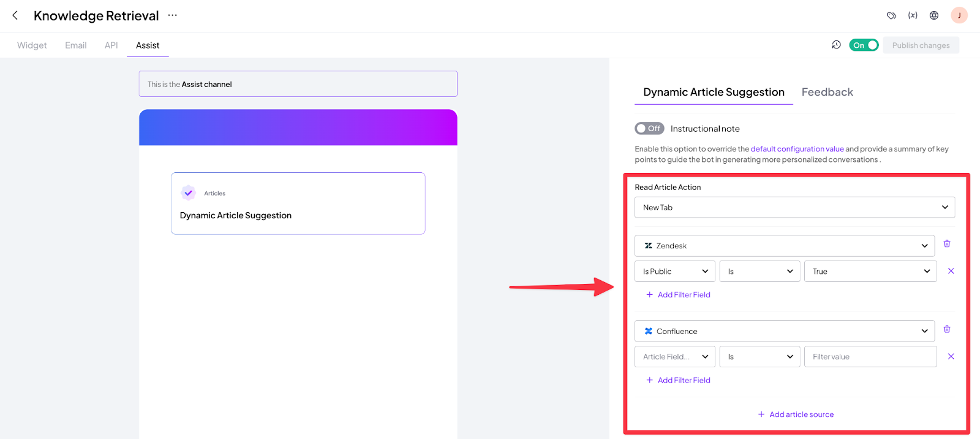Open the Zendesk source dropdown

point(785,246)
